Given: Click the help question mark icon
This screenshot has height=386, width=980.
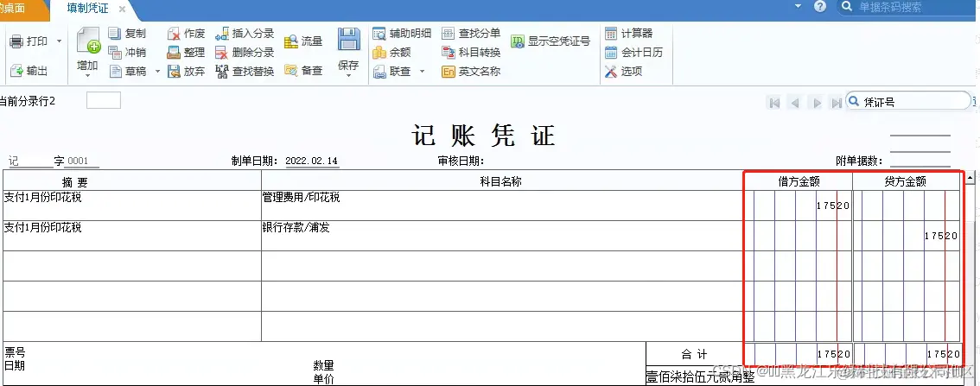Looking at the screenshot, I should click(x=820, y=6).
